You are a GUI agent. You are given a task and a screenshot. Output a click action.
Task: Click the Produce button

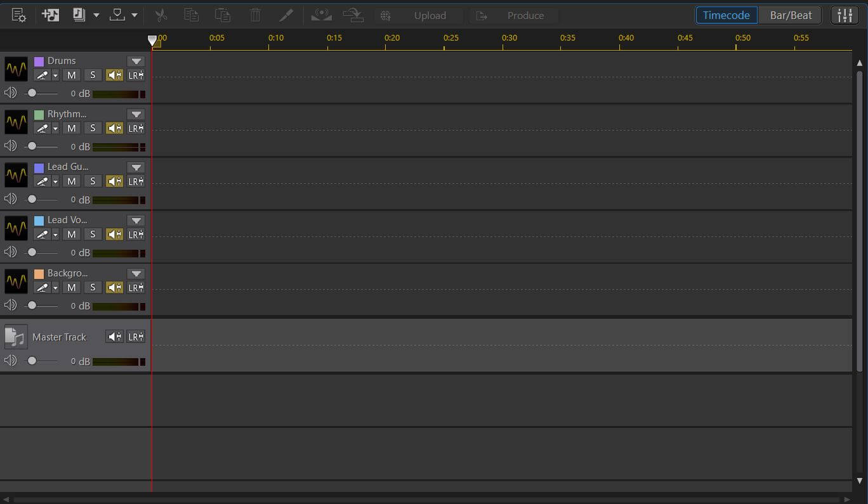[525, 15]
